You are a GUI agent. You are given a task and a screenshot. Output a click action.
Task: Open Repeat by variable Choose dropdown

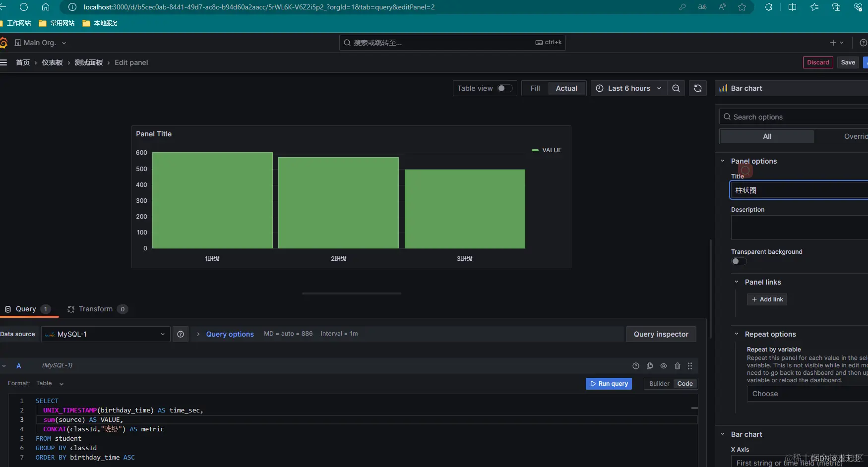(807, 394)
